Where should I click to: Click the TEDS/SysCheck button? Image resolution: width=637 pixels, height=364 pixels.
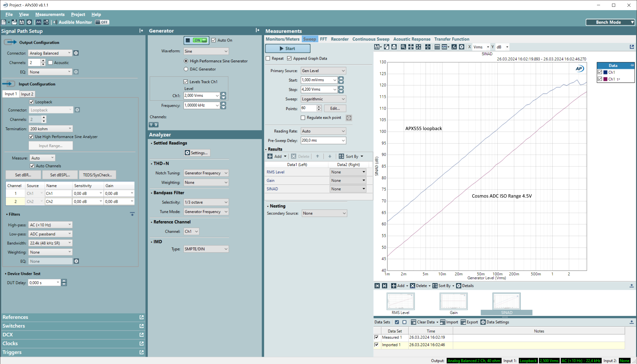pos(97,175)
